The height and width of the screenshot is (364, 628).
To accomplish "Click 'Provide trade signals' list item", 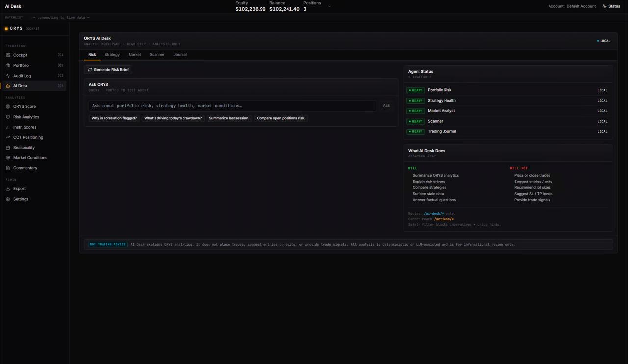I will tap(532, 200).
